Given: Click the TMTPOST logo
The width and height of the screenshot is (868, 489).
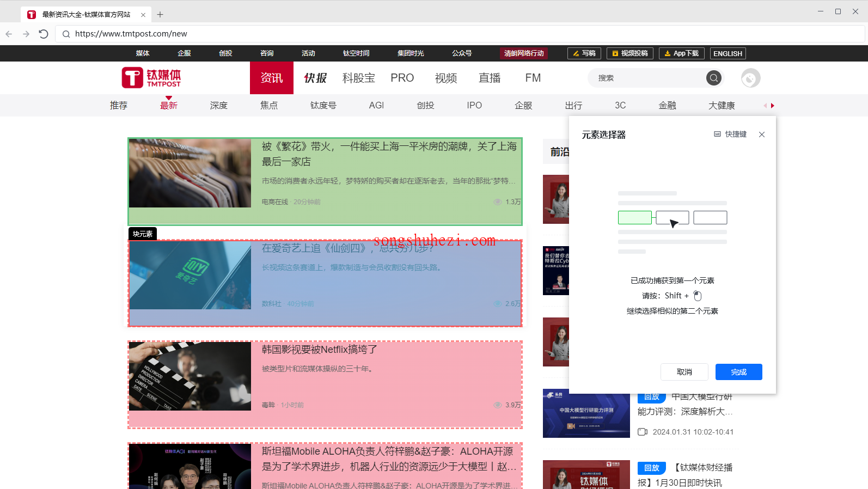Looking at the screenshot, I should (151, 78).
